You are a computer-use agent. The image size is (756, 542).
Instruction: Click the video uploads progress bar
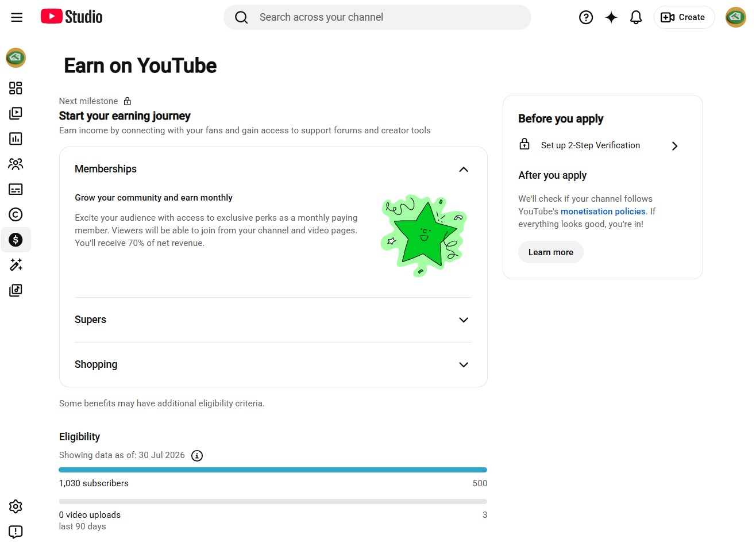coord(273,502)
